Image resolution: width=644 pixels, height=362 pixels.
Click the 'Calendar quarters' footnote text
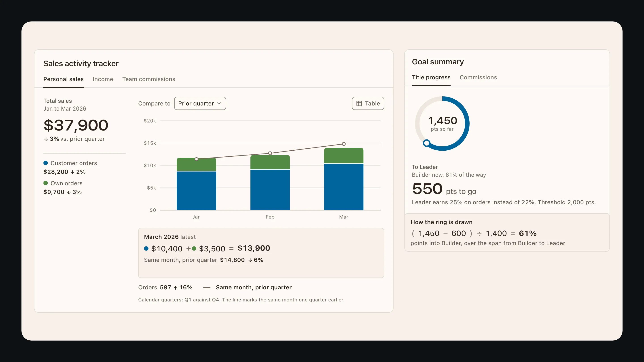[241, 300]
